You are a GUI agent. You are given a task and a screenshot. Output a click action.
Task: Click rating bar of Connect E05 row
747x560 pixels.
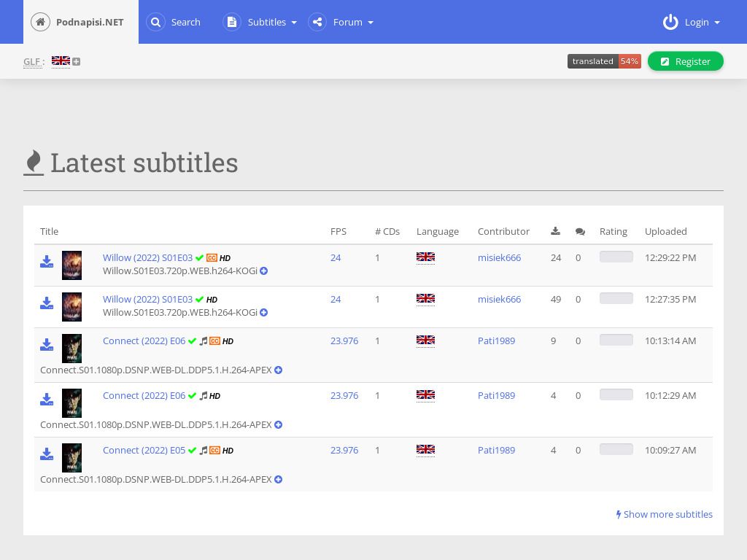616,449
